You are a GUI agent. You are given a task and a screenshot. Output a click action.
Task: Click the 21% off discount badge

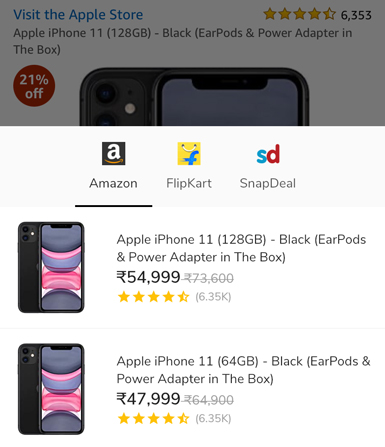[x=34, y=86]
